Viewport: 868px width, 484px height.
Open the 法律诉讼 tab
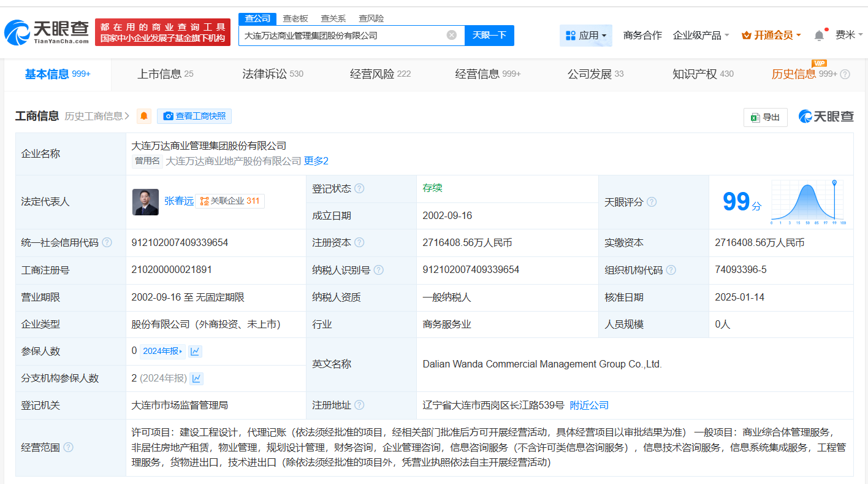tap(273, 74)
